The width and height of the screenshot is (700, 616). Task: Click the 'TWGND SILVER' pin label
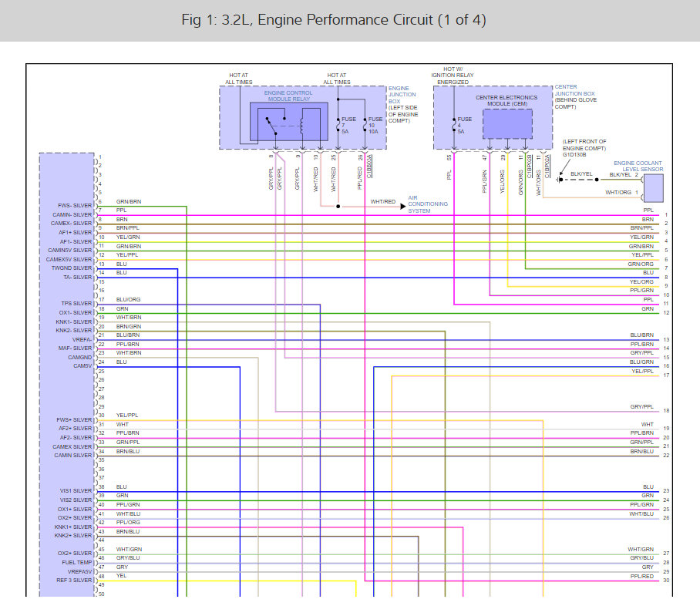tap(72, 268)
